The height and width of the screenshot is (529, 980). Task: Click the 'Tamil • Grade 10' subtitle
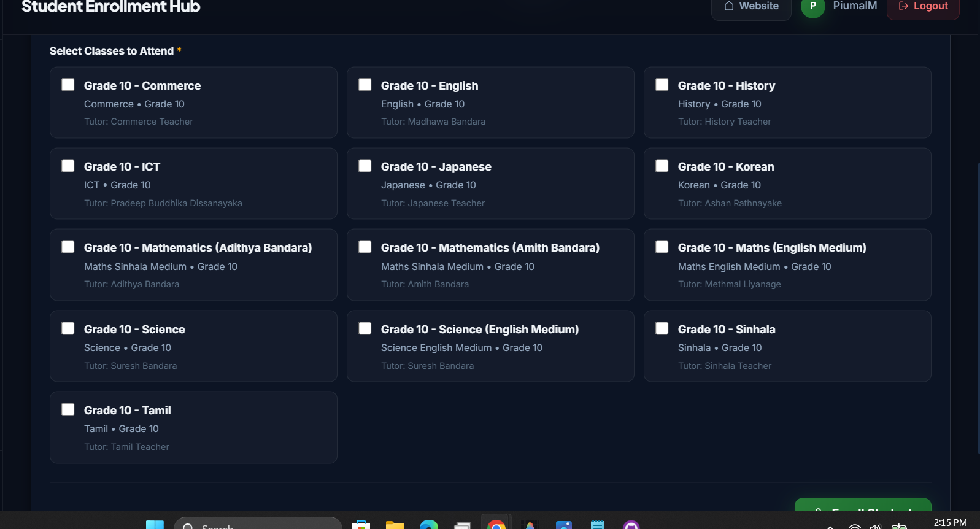122,429
